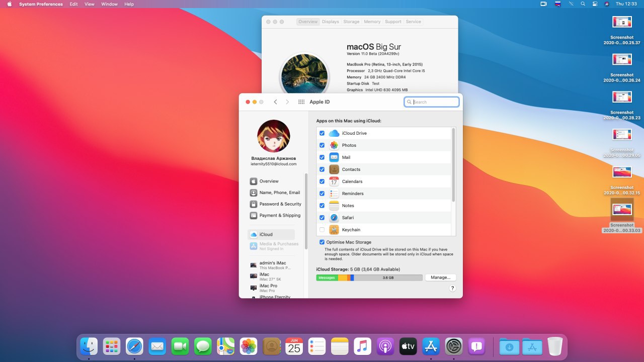This screenshot has height=362, width=644.
Task: Open the Edit menu
Action: (73, 4)
